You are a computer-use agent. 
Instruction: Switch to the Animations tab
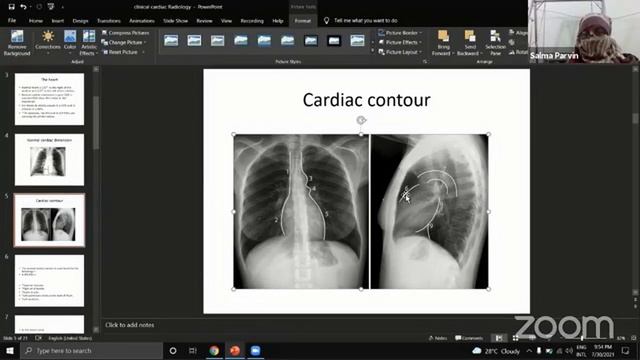(x=142, y=21)
